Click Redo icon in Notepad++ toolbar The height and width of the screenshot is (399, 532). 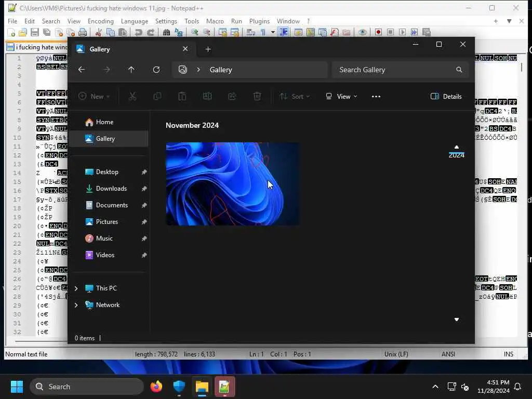(151, 32)
